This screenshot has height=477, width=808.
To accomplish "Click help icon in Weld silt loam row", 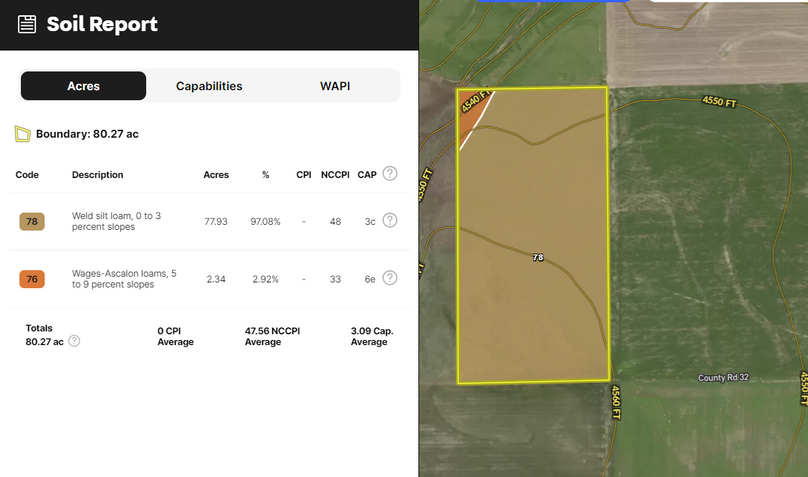I will click(x=390, y=221).
